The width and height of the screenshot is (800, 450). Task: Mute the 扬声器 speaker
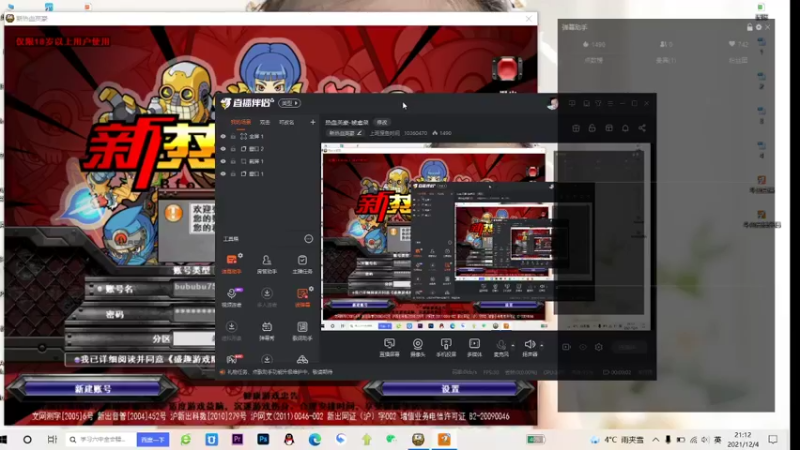(x=530, y=347)
